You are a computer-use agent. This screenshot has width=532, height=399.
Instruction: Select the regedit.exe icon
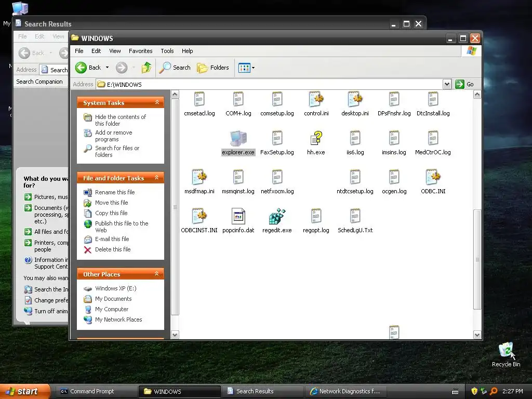coord(277,216)
